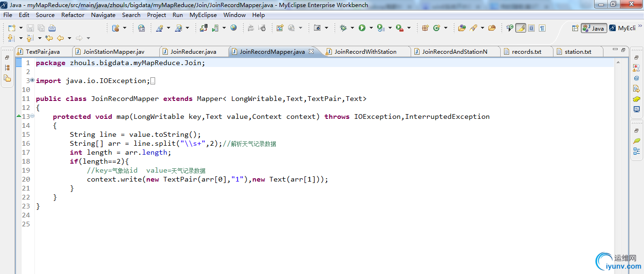The height and width of the screenshot is (274, 644).
Task: Click the camera capture toolbar icon
Action: [317, 28]
